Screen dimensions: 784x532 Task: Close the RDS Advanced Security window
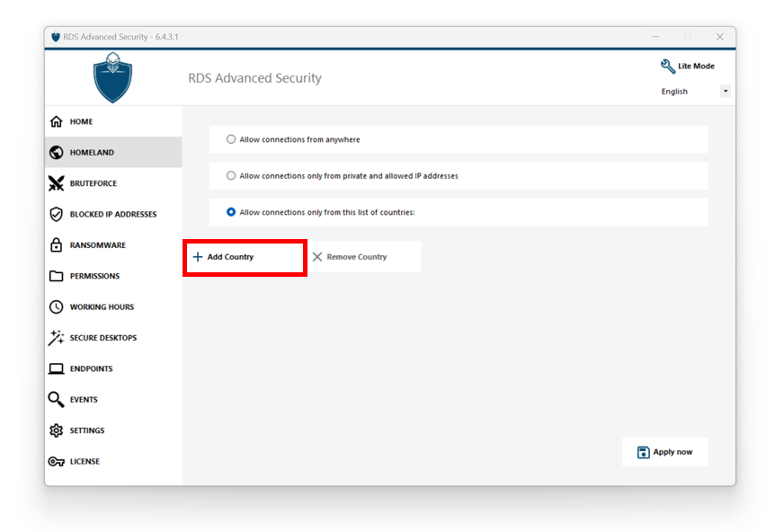[719, 37]
